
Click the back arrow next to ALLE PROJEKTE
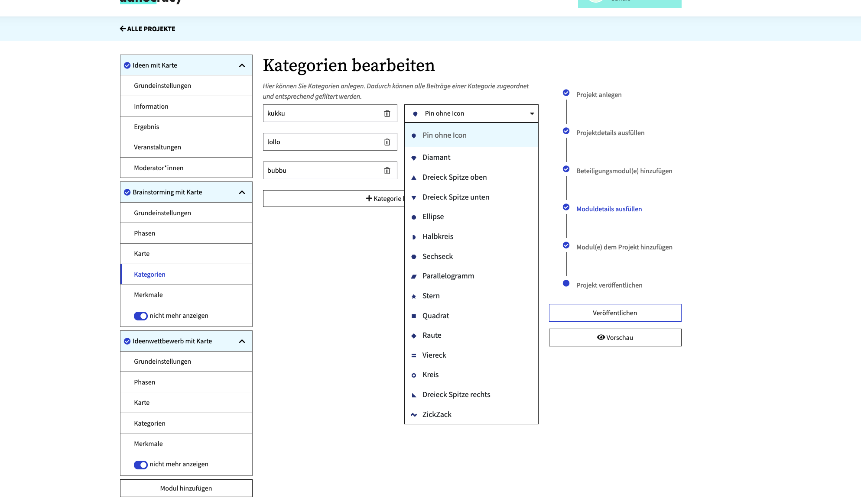123,28
